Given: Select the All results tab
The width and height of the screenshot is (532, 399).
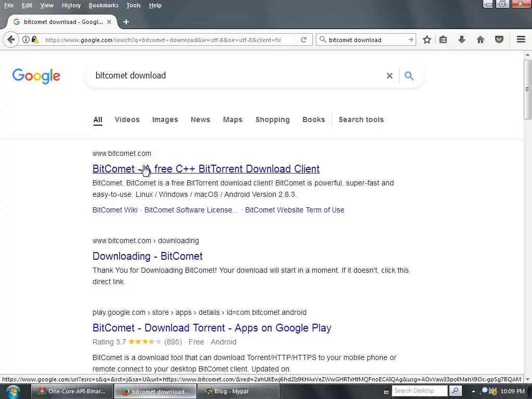Looking at the screenshot, I should 98,120.
